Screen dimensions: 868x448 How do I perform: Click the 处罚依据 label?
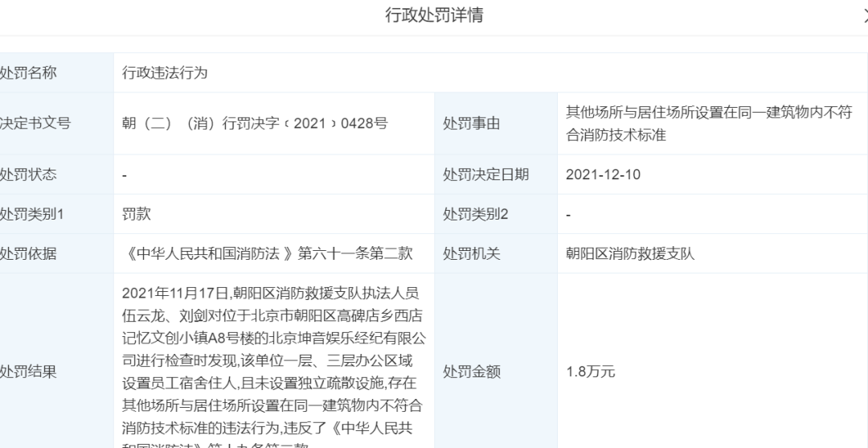point(27,253)
